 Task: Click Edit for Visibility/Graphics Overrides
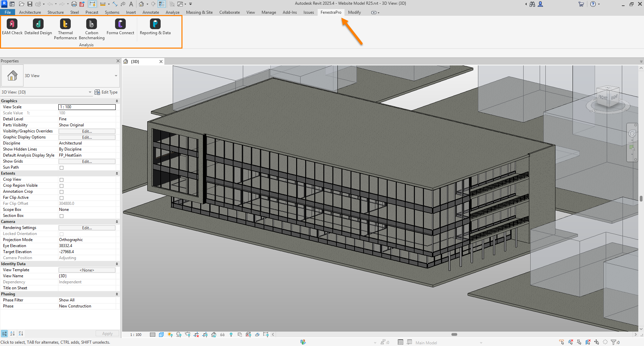87,131
